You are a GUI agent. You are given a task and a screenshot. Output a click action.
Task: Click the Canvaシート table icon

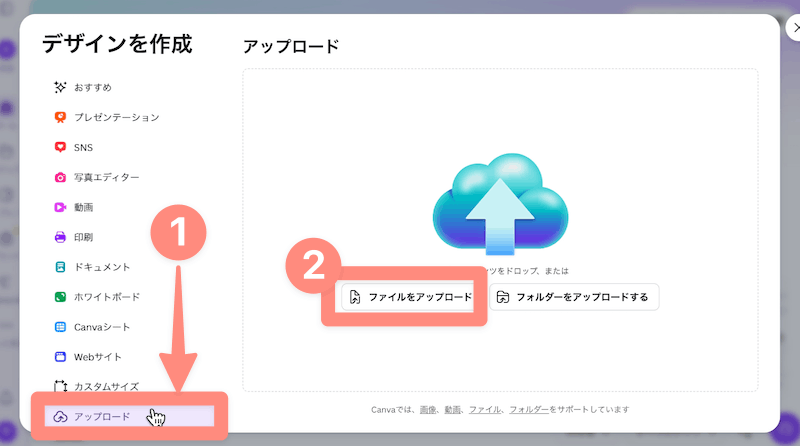60,327
